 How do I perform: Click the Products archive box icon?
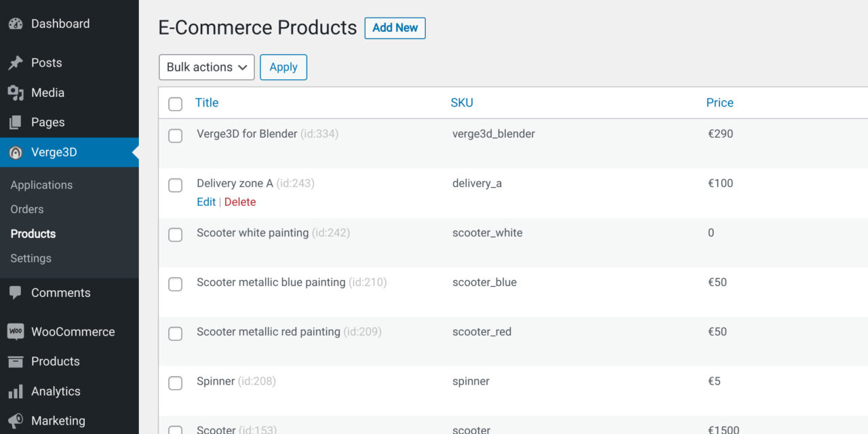pyautogui.click(x=16, y=361)
